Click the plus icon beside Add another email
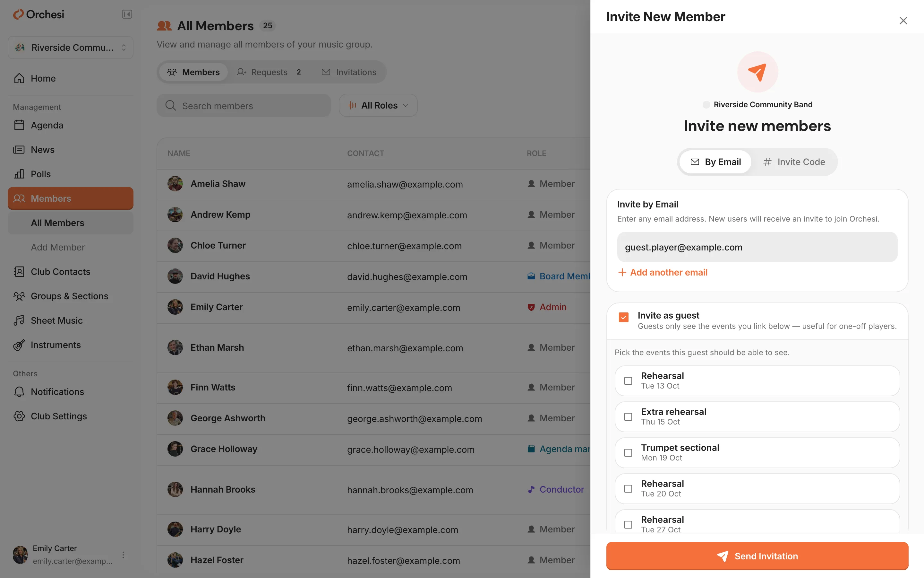This screenshot has height=578, width=924. (x=622, y=272)
